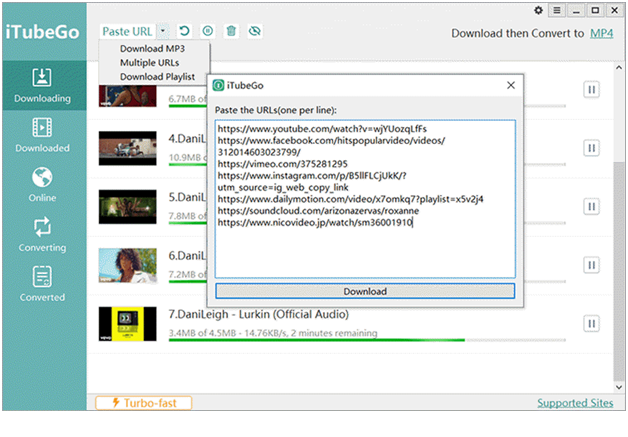This screenshot has width=628, height=437.
Task: Open the hamburger menu in title bar
Action: 557,10
